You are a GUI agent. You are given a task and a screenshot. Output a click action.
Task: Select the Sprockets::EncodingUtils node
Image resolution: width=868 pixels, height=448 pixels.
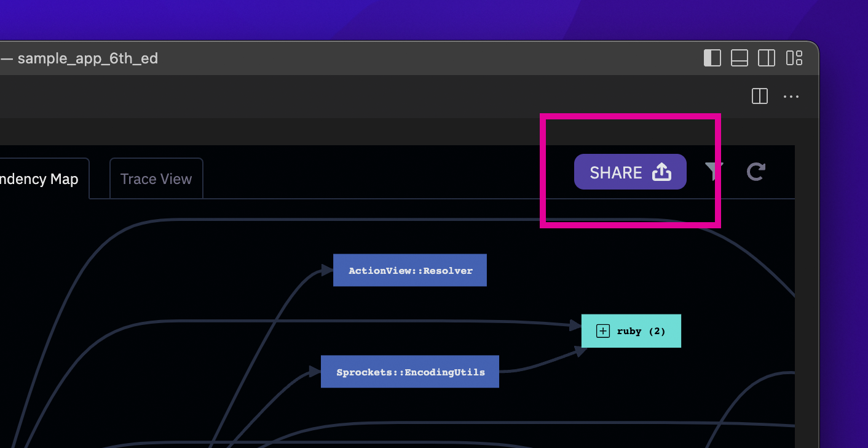410,372
